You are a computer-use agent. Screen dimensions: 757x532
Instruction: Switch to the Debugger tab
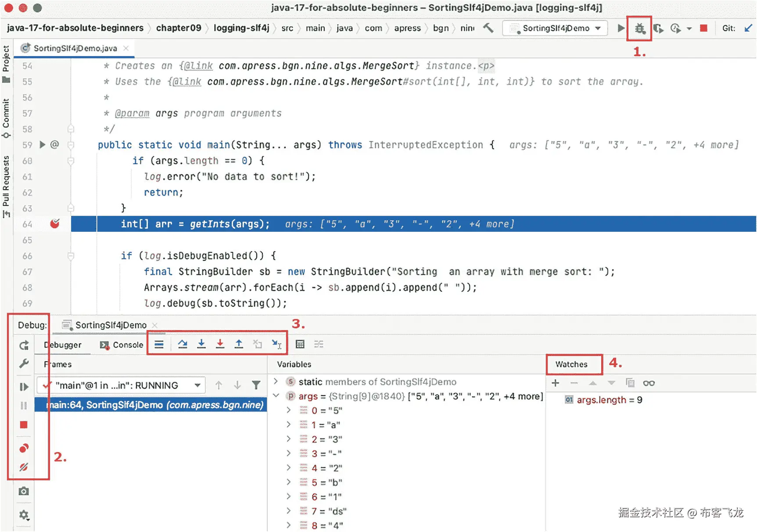click(x=63, y=345)
